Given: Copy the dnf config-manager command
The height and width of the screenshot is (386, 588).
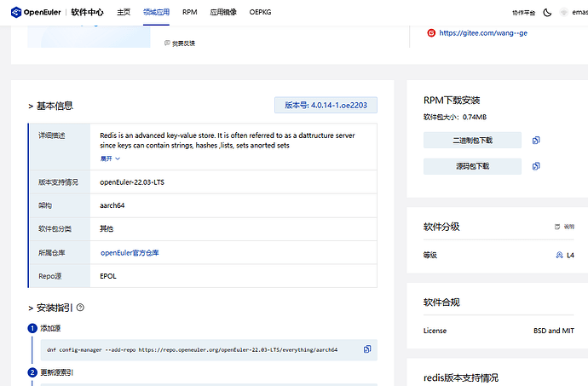Looking at the screenshot, I should click(x=367, y=349).
